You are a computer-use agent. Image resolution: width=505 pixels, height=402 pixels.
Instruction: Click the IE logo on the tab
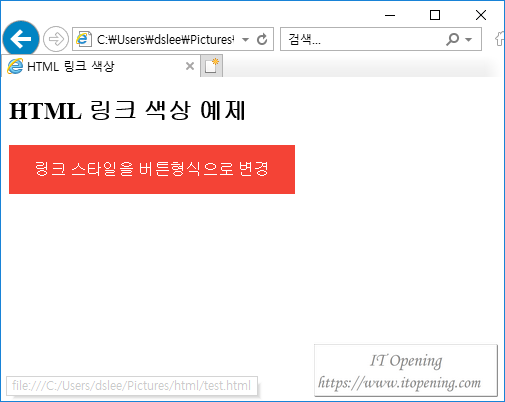(x=15, y=66)
